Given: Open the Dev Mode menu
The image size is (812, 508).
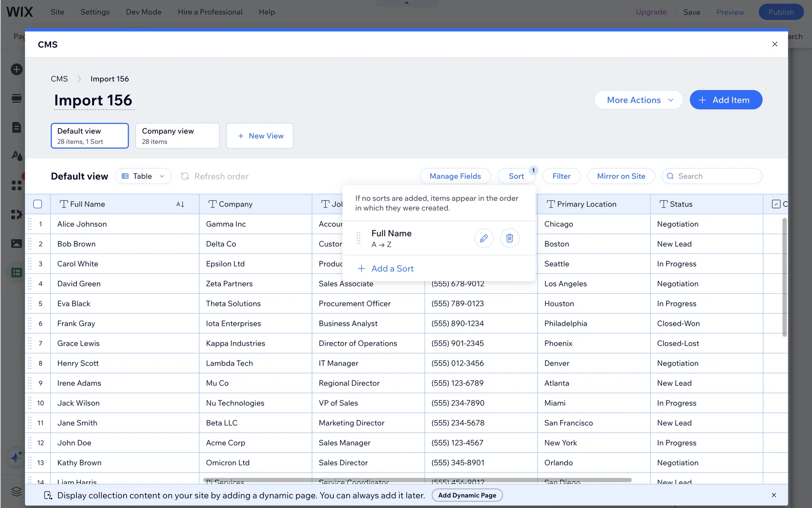Looking at the screenshot, I should click(x=143, y=12).
